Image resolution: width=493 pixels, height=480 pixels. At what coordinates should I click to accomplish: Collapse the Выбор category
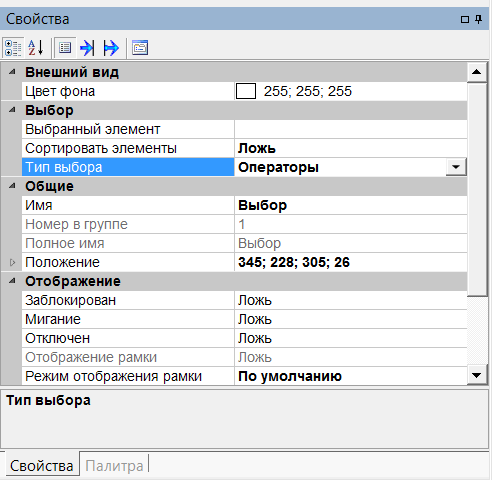[x=12, y=110]
